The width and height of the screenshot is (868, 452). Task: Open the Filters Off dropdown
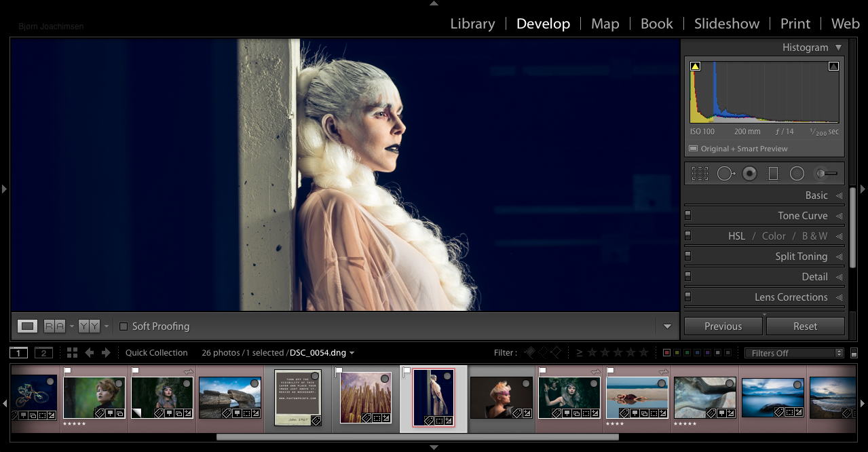point(793,353)
